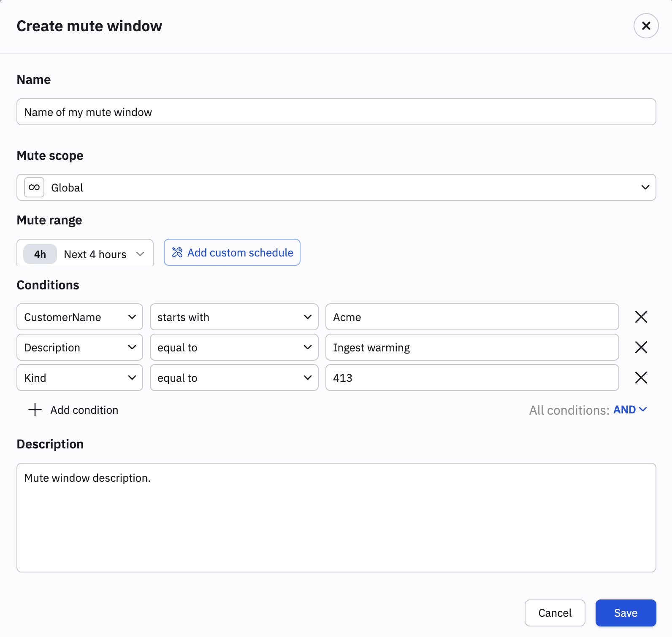Click the Mute window description text area
The width and height of the screenshot is (672, 637).
tap(336, 517)
